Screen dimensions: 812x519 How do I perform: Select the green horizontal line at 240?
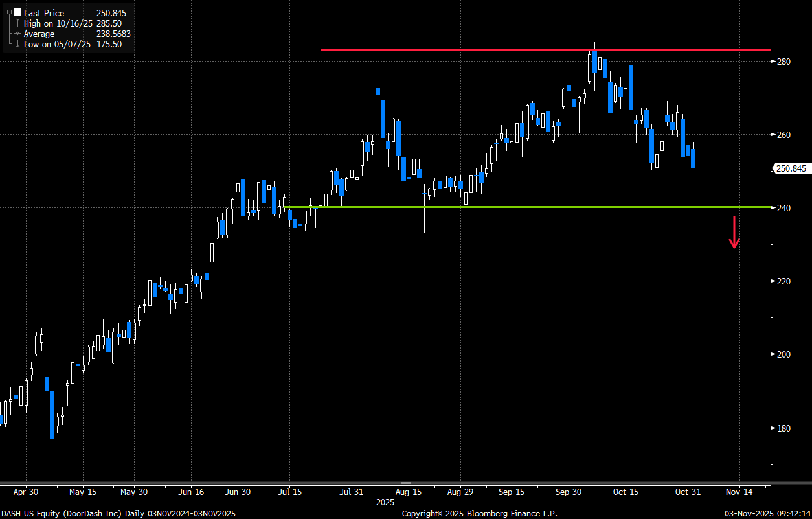click(528, 207)
